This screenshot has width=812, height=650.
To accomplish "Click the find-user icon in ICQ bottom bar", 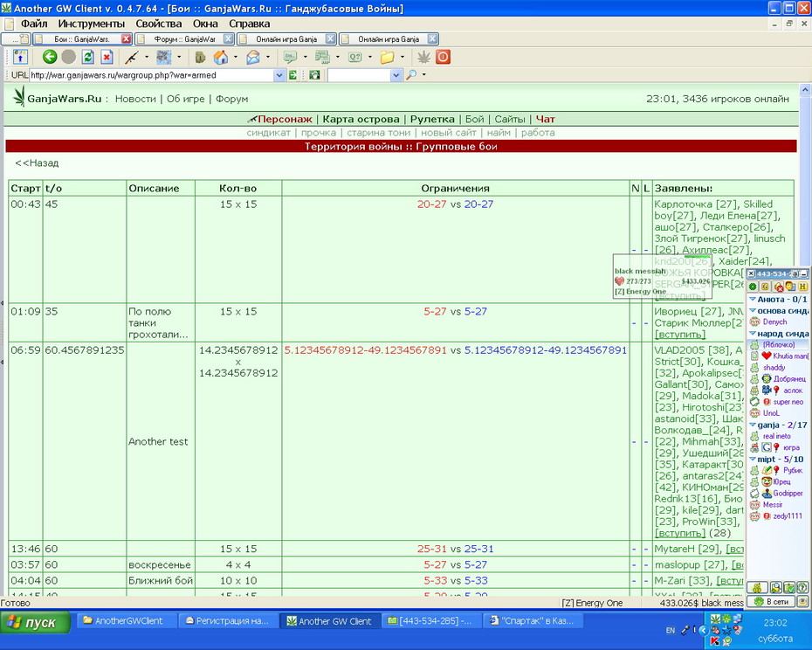I will coord(775,588).
